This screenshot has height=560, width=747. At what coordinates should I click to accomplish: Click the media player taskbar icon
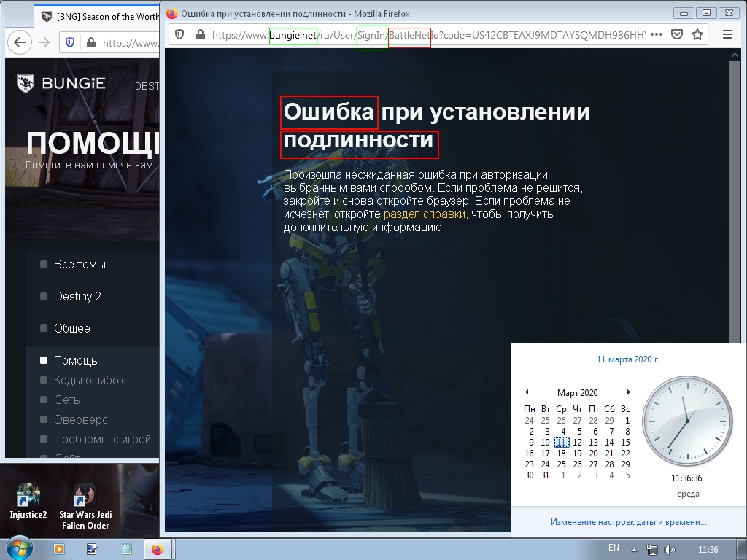(x=59, y=549)
